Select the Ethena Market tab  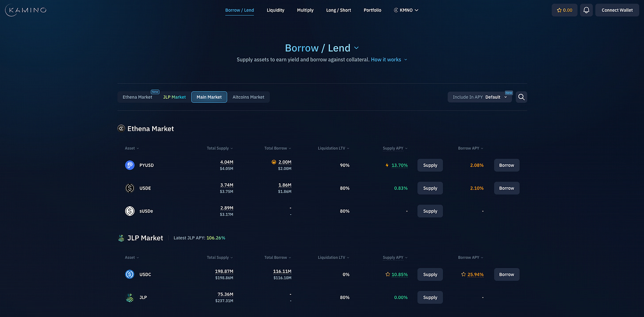pyautogui.click(x=138, y=97)
